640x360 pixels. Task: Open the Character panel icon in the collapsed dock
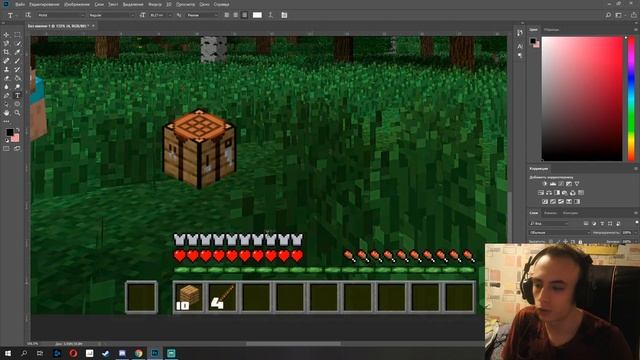pos(520,47)
